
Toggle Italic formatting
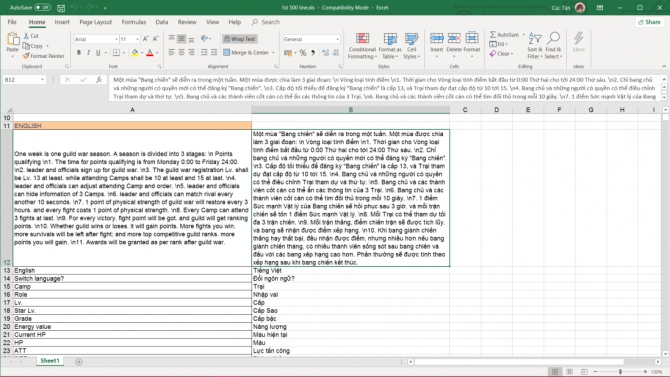coord(88,53)
